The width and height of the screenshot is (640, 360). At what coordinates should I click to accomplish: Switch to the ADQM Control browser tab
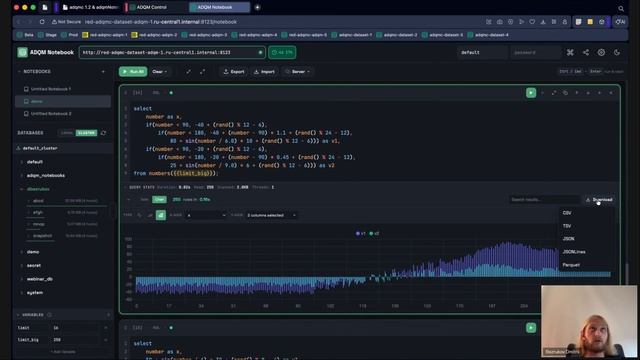(x=155, y=7)
